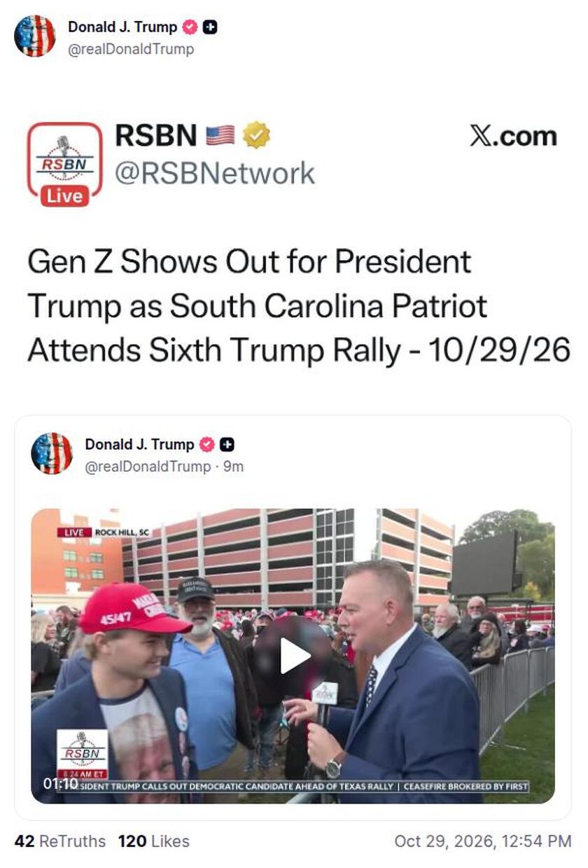The image size is (588, 868).
Task: Play the RSBN rally video
Action: click(295, 656)
